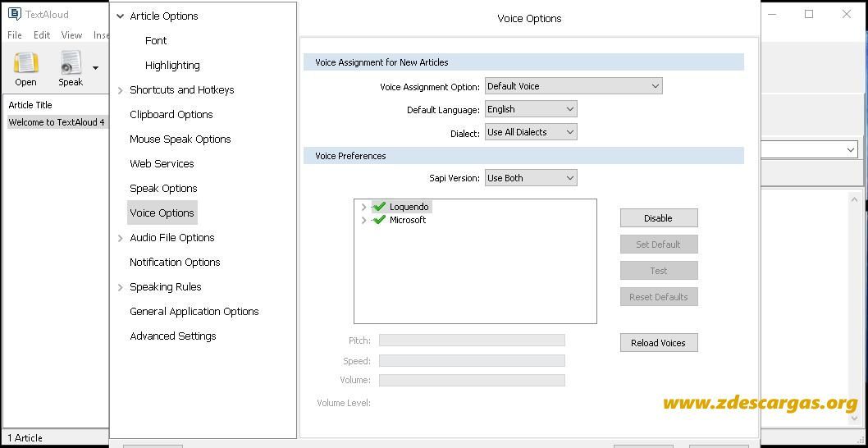Select Speak Options

tap(163, 188)
